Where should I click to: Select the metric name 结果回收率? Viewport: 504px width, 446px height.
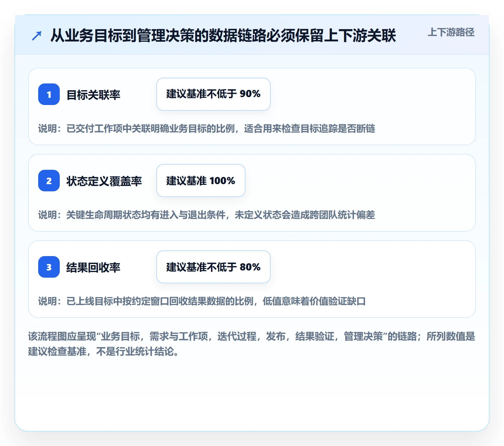[93, 267]
